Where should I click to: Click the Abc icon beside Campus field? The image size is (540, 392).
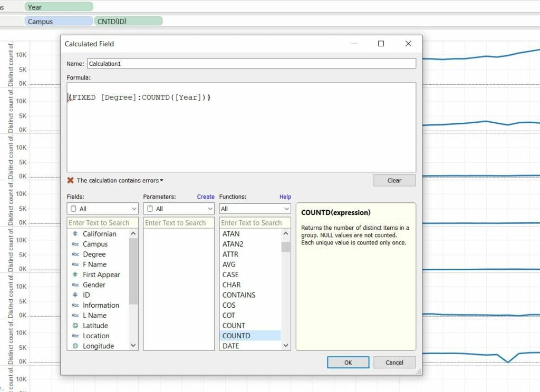[75, 244]
